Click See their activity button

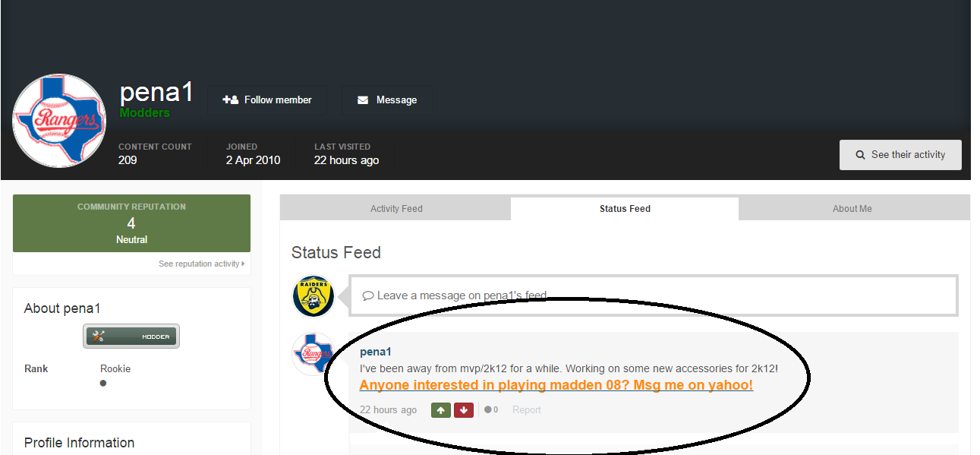(900, 155)
